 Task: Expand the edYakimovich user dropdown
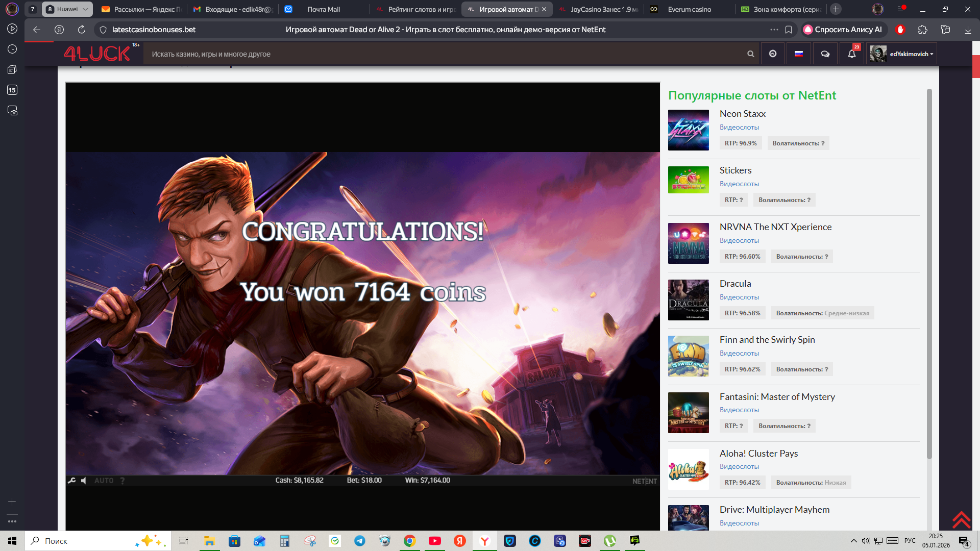tap(902, 54)
